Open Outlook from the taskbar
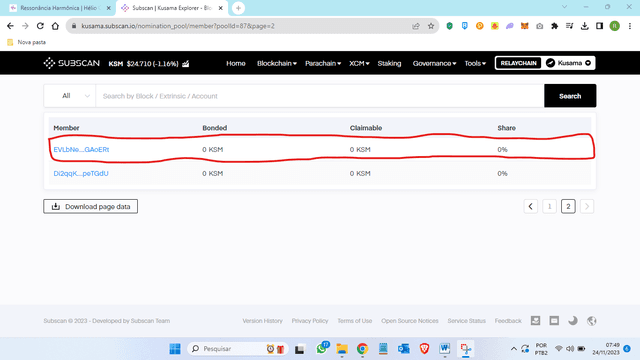The height and width of the screenshot is (360, 640). 404,349
